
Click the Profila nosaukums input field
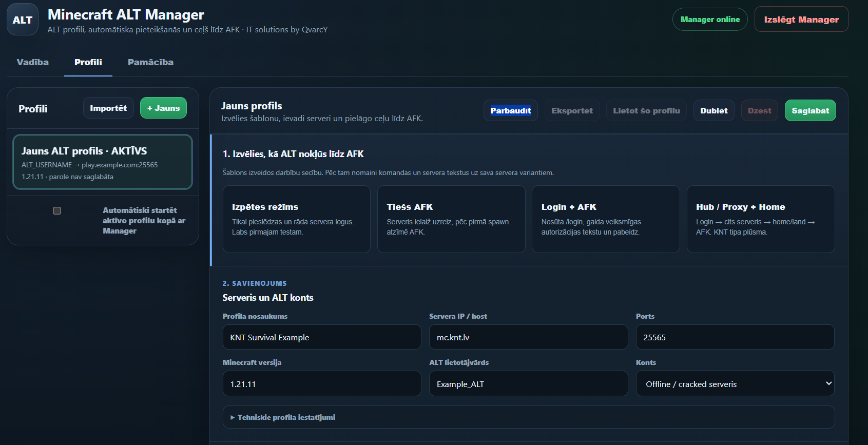point(322,337)
